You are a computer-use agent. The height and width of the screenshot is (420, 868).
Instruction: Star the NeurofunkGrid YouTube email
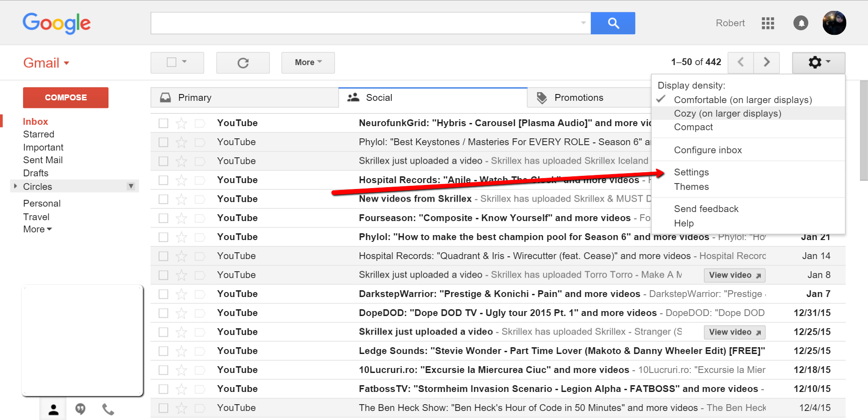181,123
